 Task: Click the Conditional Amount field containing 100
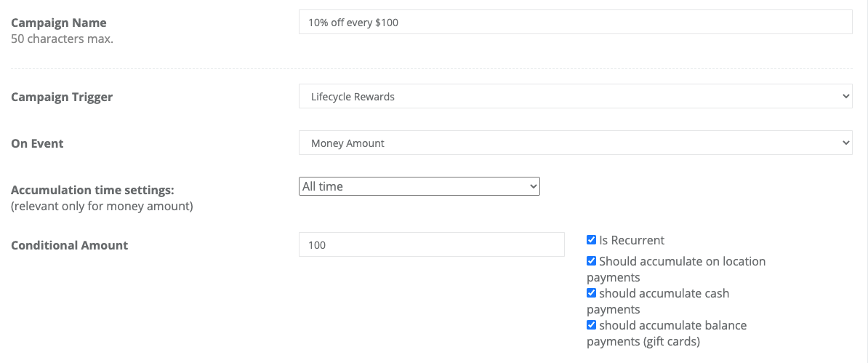point(431,244)
